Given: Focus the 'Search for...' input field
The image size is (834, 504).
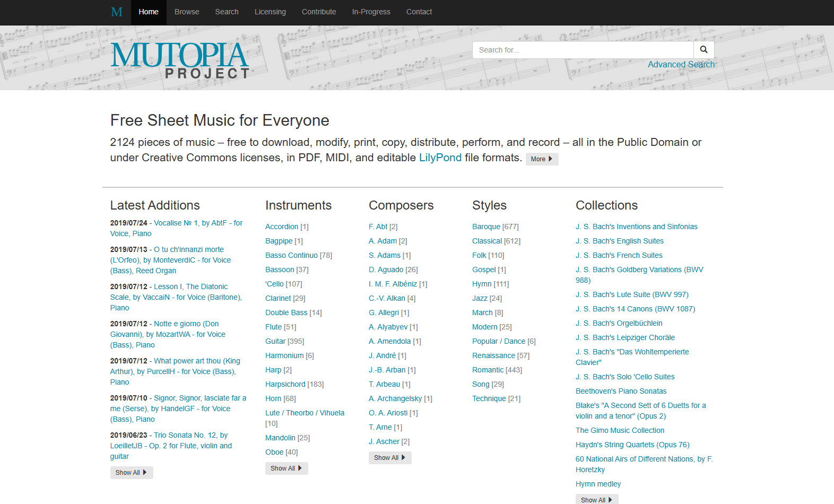Looking at the screenshot, I should [583, 50].
